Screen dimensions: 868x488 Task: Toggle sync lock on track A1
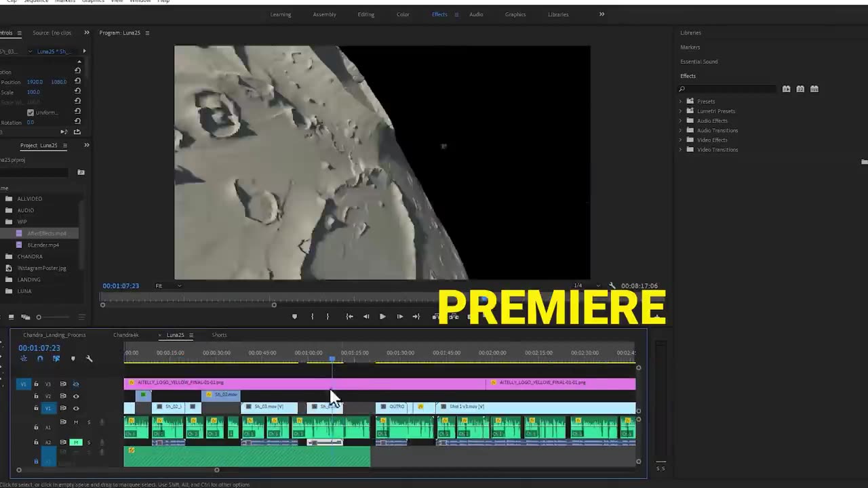coord(63,422)
